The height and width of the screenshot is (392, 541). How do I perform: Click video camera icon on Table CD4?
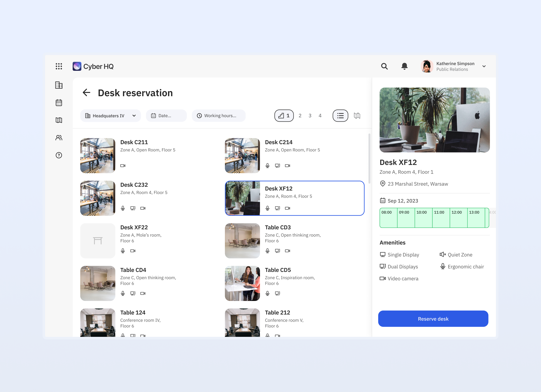pos(143,293)
